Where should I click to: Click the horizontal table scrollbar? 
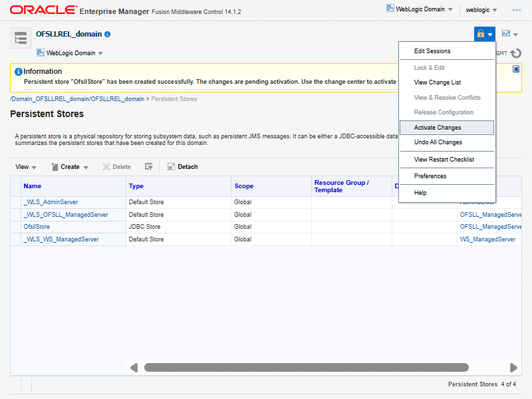point(319,367)
